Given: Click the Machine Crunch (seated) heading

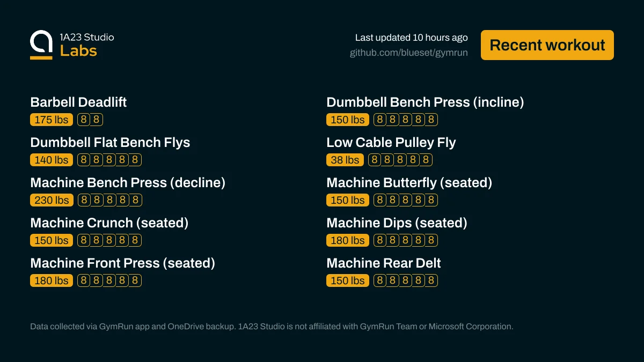Looking at the screenshot, I should (x=109, y=223).
